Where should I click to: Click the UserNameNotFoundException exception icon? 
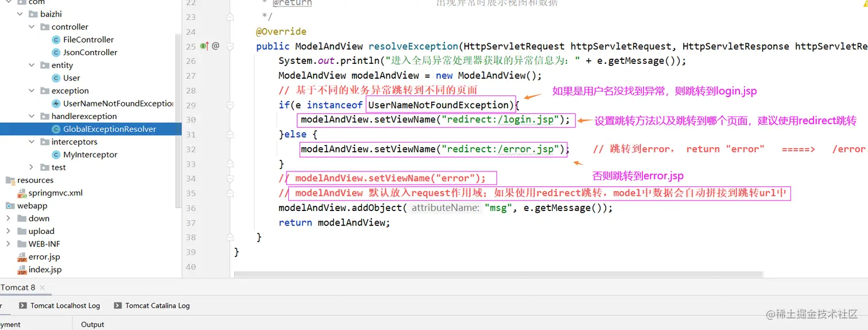[x=56, y=103]
